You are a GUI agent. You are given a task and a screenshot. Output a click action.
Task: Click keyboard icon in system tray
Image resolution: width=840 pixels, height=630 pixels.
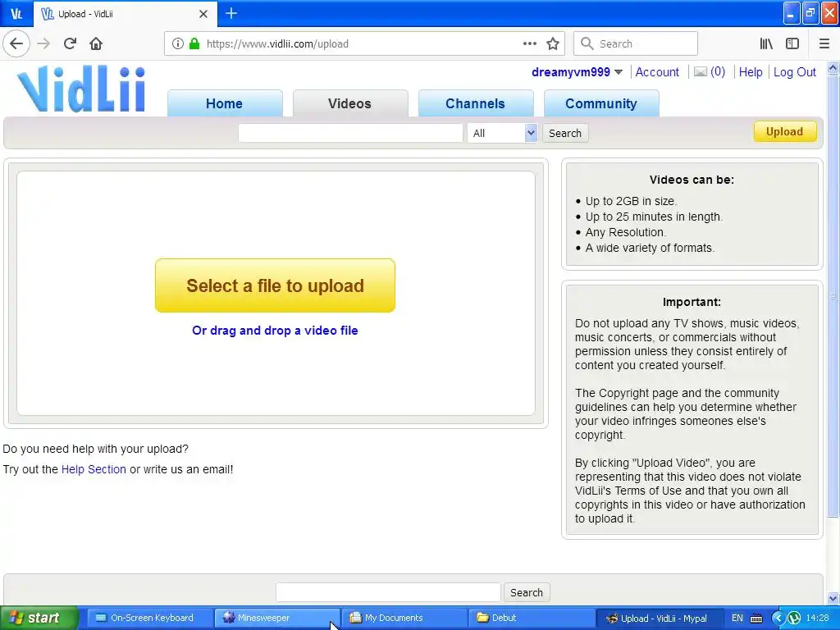[x=756, y=619]
